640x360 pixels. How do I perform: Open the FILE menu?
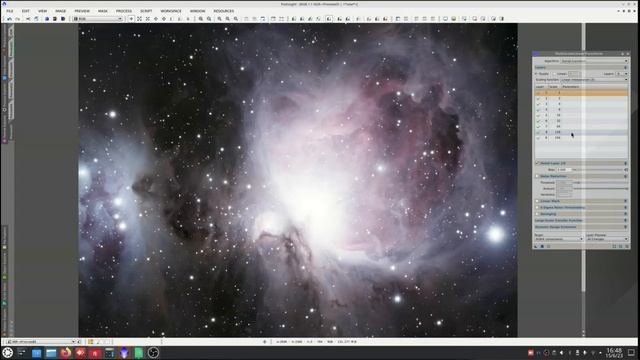click(x=10, y=11)
